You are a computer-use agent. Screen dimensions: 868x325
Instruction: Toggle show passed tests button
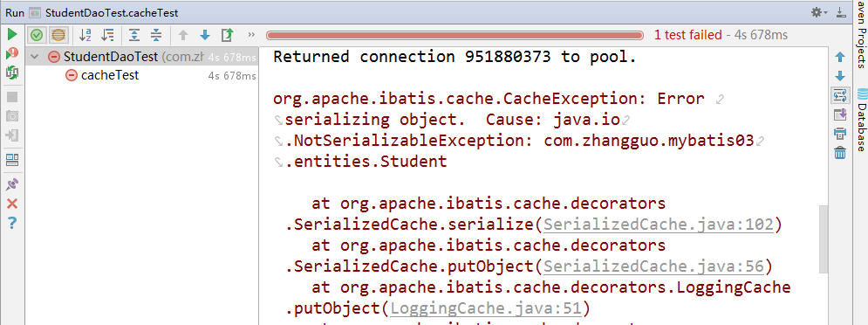(x=37, y=36)
